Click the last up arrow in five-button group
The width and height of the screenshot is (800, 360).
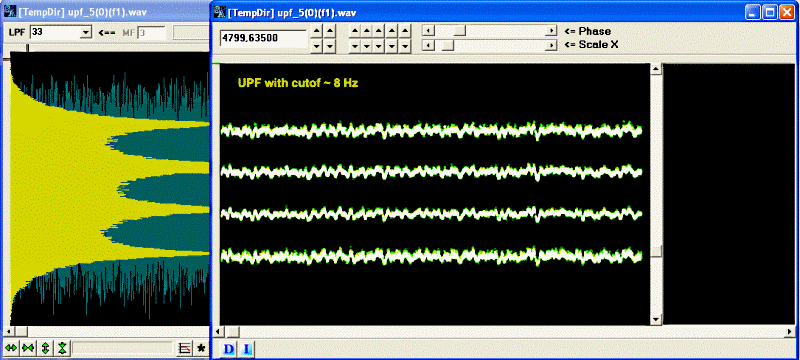pyautogui.click(x=405, y=31)
